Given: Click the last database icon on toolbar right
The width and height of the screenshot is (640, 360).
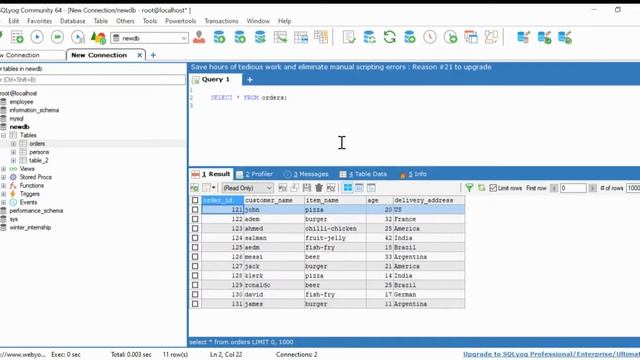Looking at the screenshot, I should (x=565, y=37).
